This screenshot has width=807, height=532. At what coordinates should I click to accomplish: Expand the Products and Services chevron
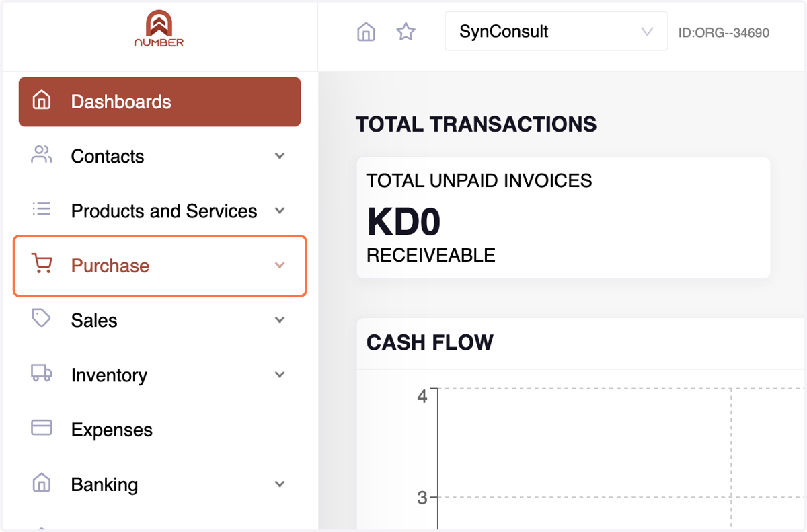coord(280,211)
